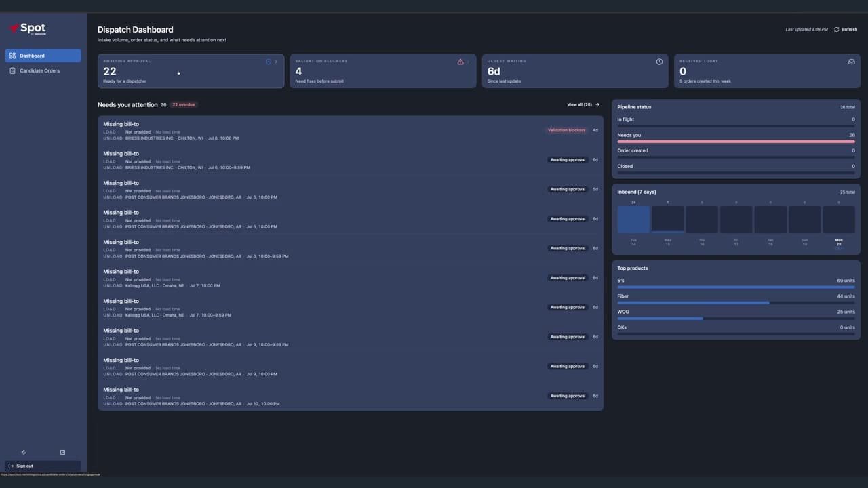Click the chevron on Awaiting Approval card
The height and width of the screenshot is (488, 868).
click(x=276, y=62)
